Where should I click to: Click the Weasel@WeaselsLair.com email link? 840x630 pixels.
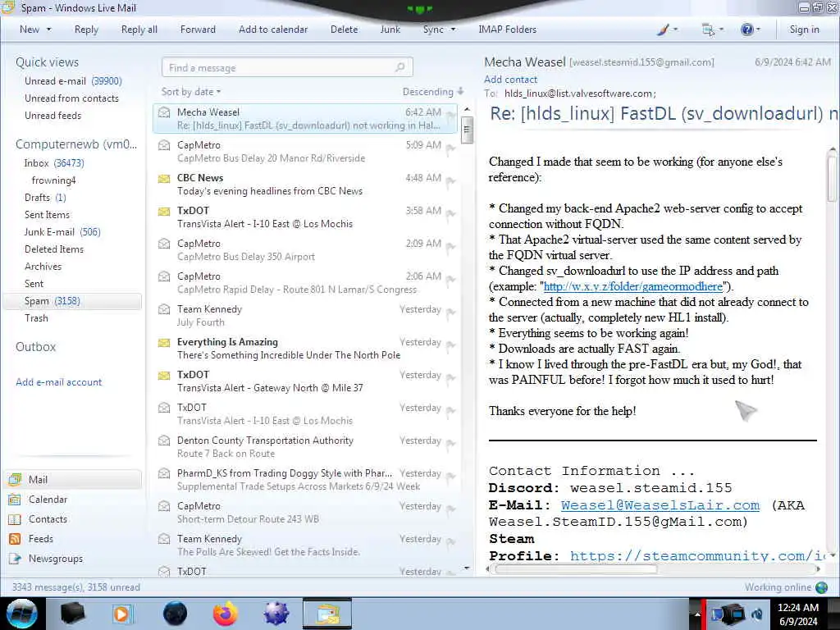[660, 505]
